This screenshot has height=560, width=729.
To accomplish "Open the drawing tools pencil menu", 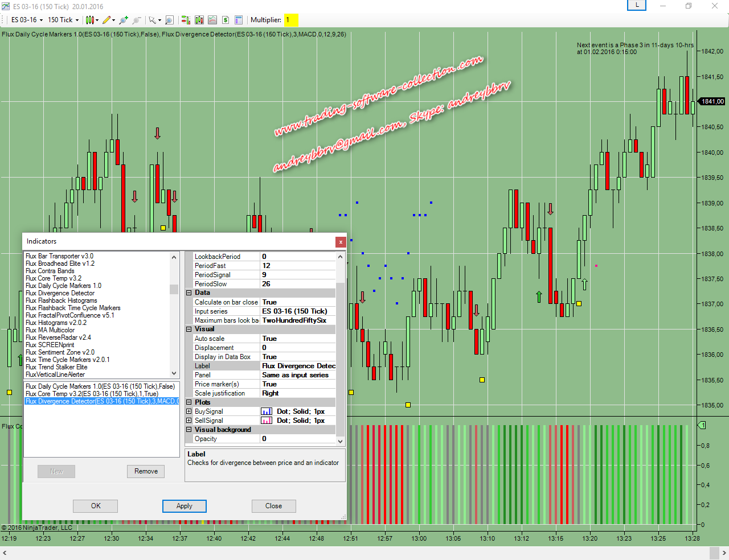I will tap(108, 20).
